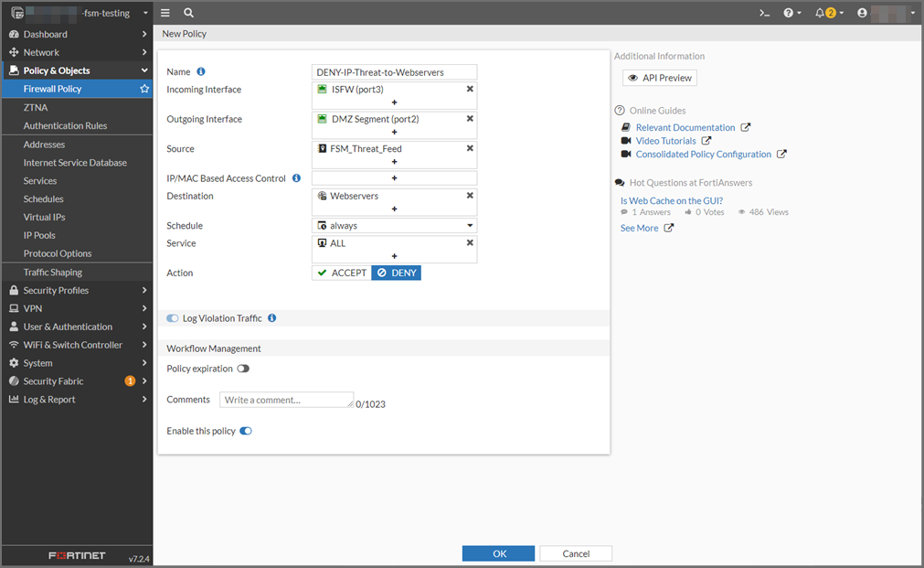Open the CLI Console icon

[x=764, y=13]
